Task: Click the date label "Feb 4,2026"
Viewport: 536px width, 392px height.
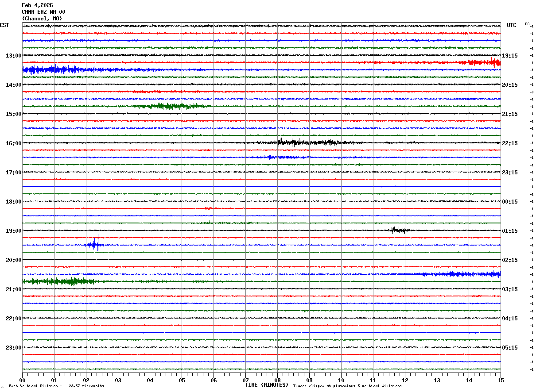Action: point(37,5)
